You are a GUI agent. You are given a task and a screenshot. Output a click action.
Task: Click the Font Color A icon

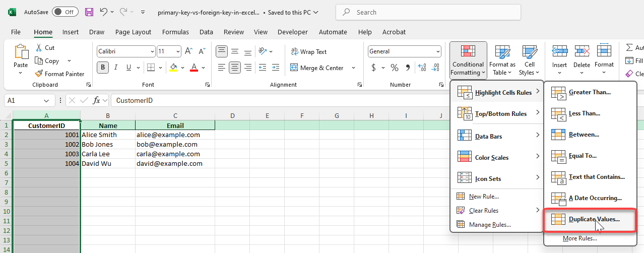coord(195,68)
